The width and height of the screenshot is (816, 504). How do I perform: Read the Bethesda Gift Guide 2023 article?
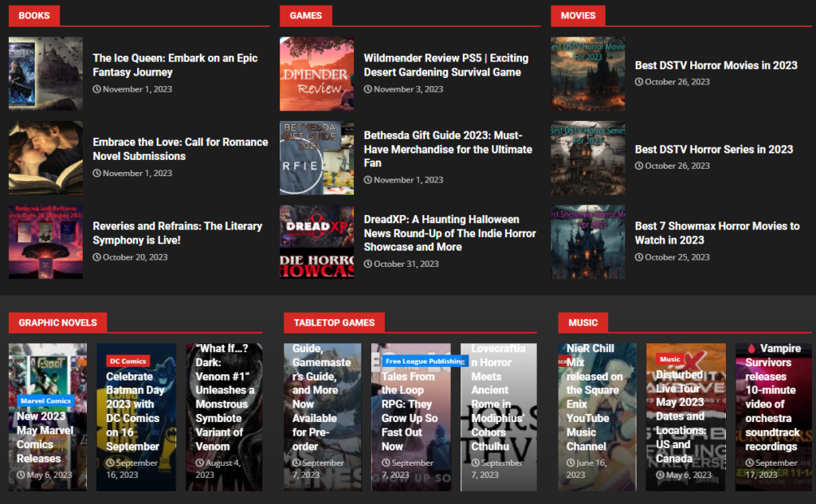coord(448,149)
